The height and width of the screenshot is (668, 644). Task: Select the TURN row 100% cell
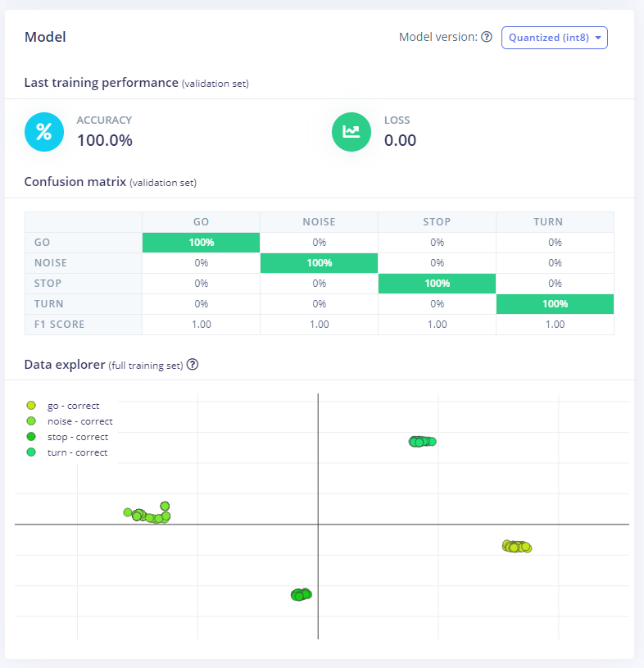click(x=555, y=304)
